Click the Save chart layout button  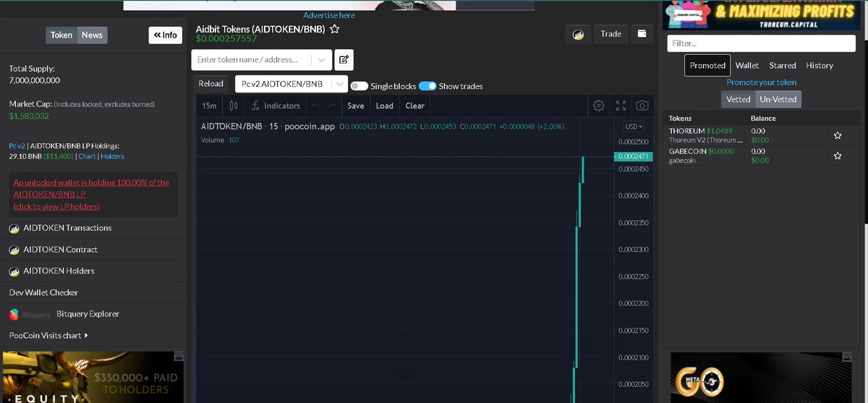click(356, 106)
